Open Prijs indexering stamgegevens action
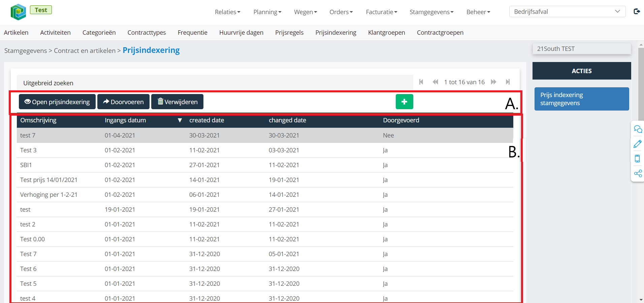The width and height of the screenshot is (644, 303). [x=582, y=99]
